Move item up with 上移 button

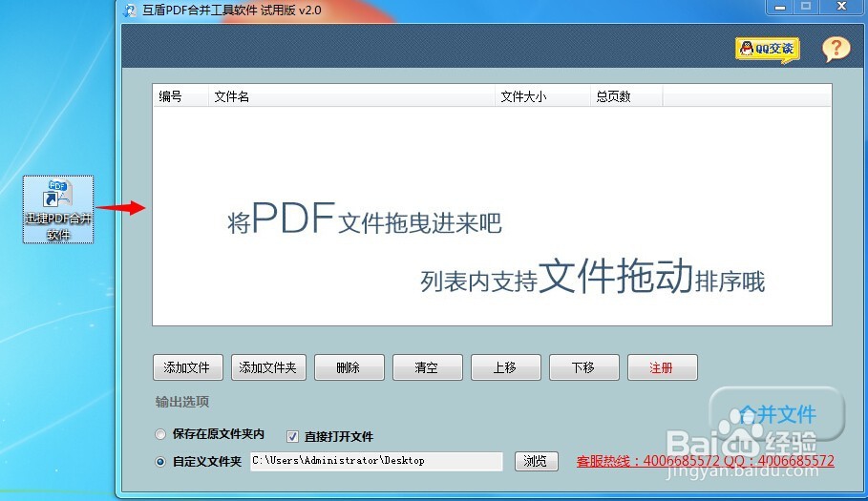pos(506,367)
